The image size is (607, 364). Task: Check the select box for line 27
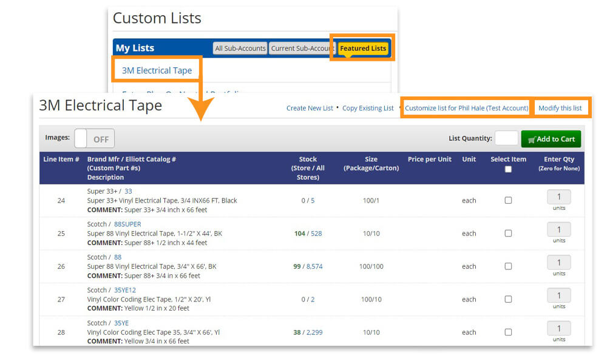(x=508, y=299)
